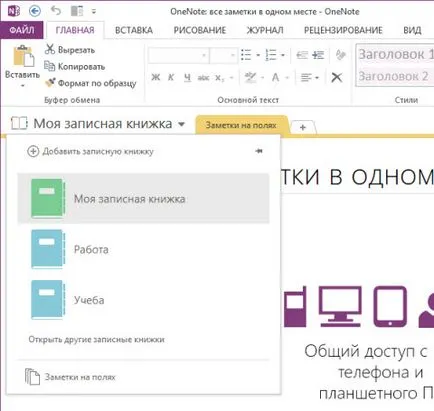Clear all formatting eraser icon
Viewport: 434px width, 411px height.
[x=340, y=55]
